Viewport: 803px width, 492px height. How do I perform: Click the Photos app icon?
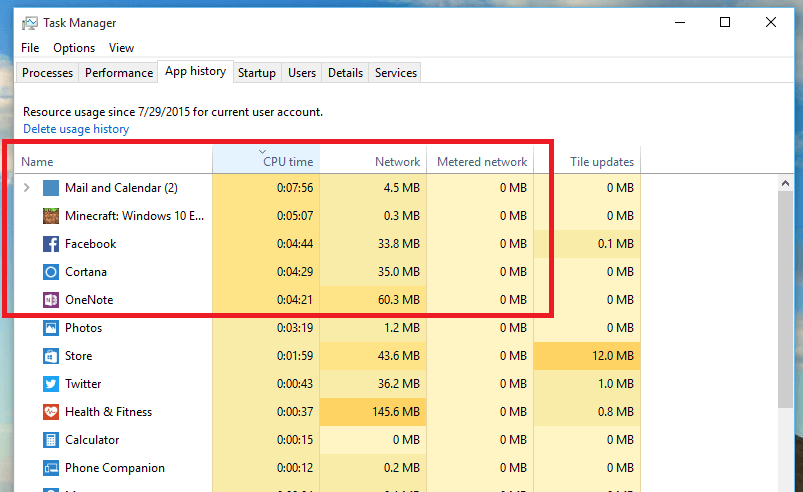tap(51, 328)
